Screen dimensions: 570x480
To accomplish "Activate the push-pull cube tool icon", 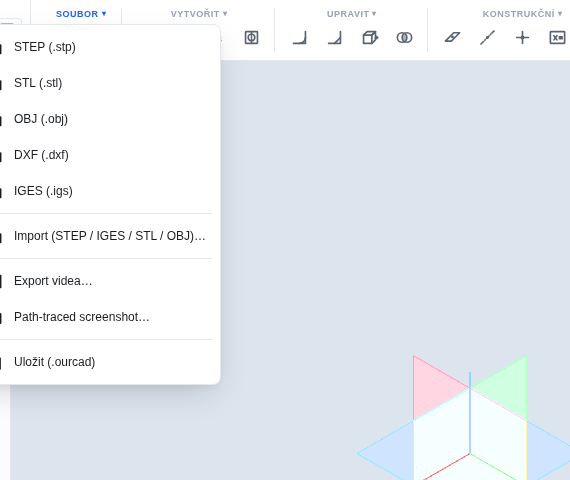I will [370, 37].
